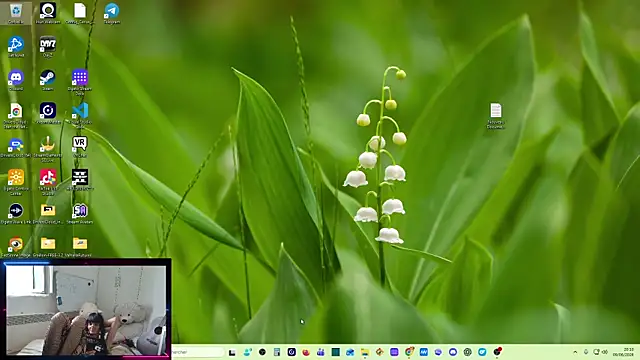Screen dimensions: 640x360
Task: Show hidden system tray icons
Action: point(575,352)
